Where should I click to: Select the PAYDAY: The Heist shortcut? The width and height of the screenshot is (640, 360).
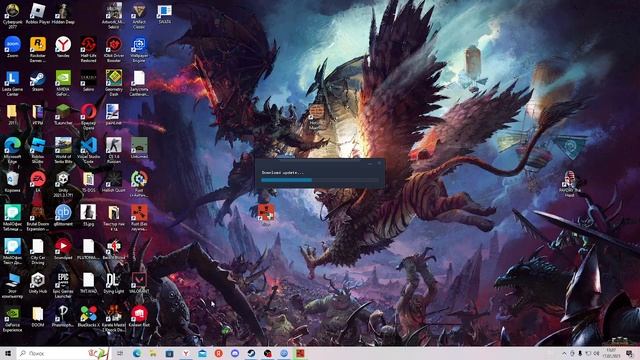[570, 184]
